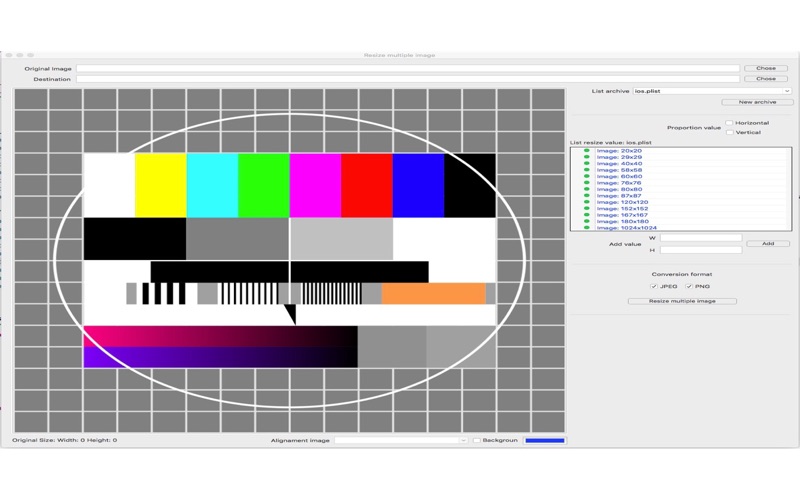Choose the Original Image file with Chose button
Viewport: 800px width, 500px height.
coord(766,68)
